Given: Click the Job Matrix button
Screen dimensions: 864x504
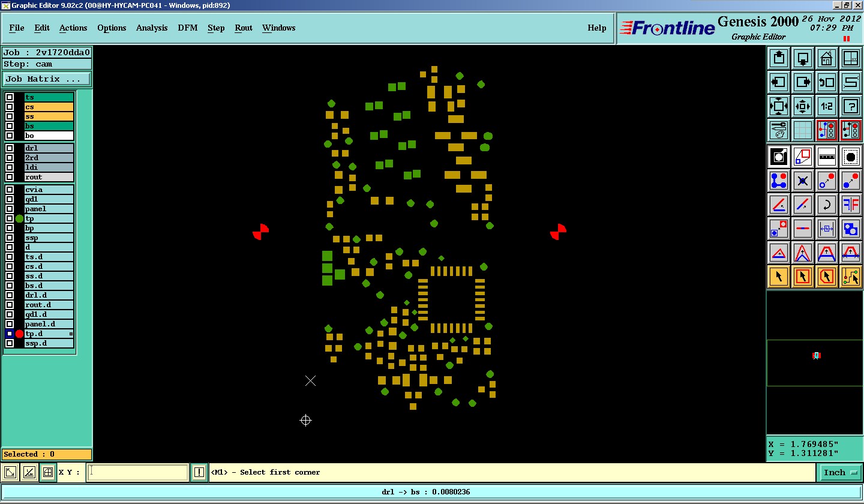Looking at the screenshot, I should click(x=47, y=79).
